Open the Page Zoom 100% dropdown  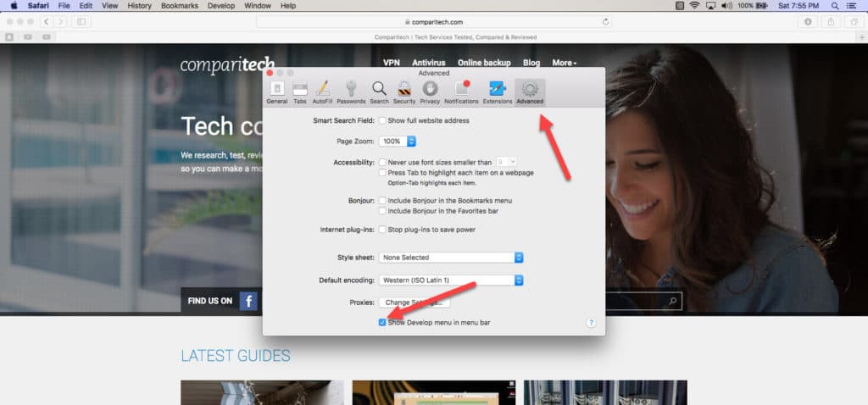pos(397,141)
